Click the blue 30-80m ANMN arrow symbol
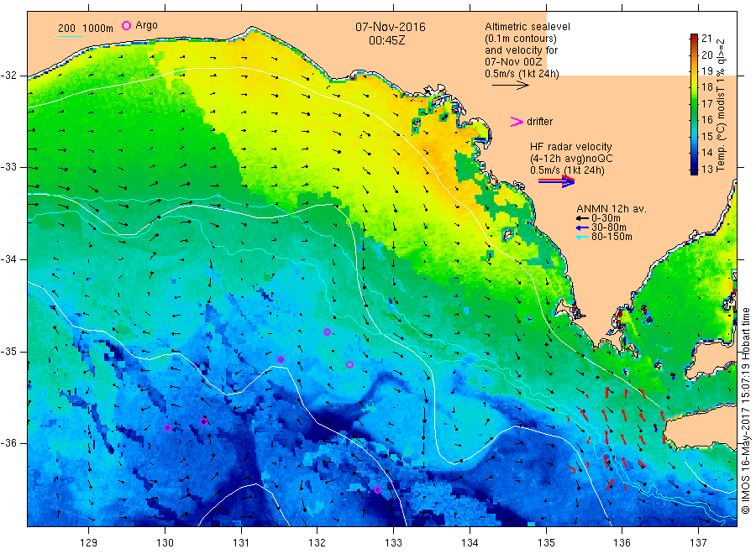The image size is (756, 554). click(582, 227)
